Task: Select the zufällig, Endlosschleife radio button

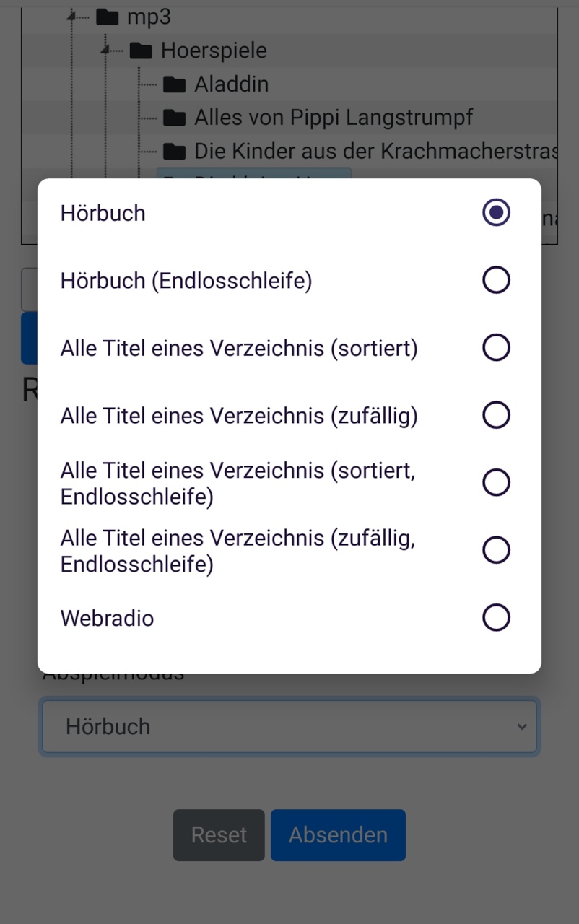Action: [x=496, y=550]
